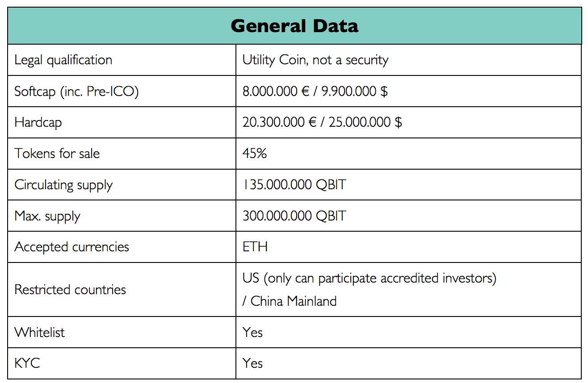Click the ETH currency value
588x383 pixels.
(255, 247)
